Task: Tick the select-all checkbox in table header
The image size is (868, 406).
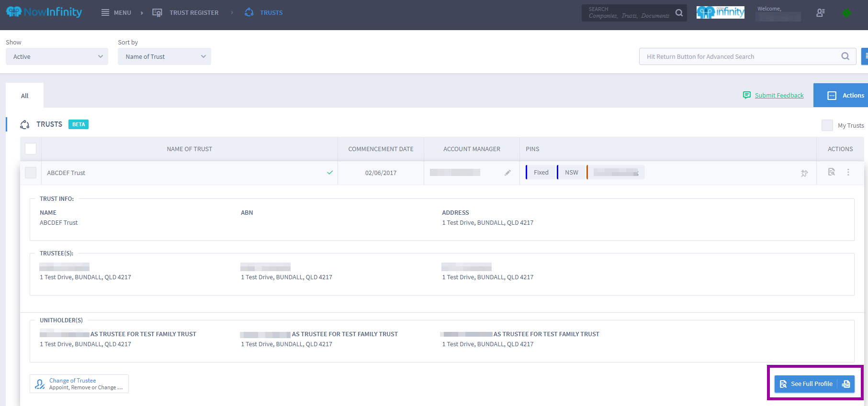Action: pyautogui.click(x=31, y=149)
